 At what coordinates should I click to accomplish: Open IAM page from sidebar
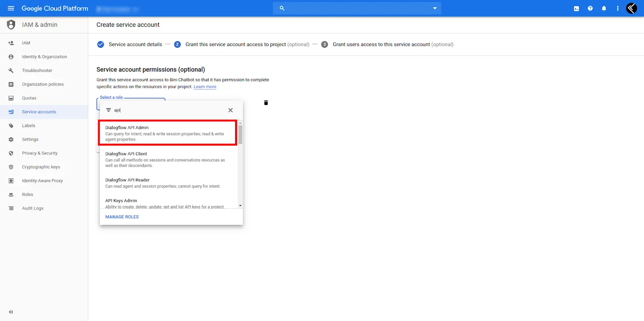tap(26, 43)
